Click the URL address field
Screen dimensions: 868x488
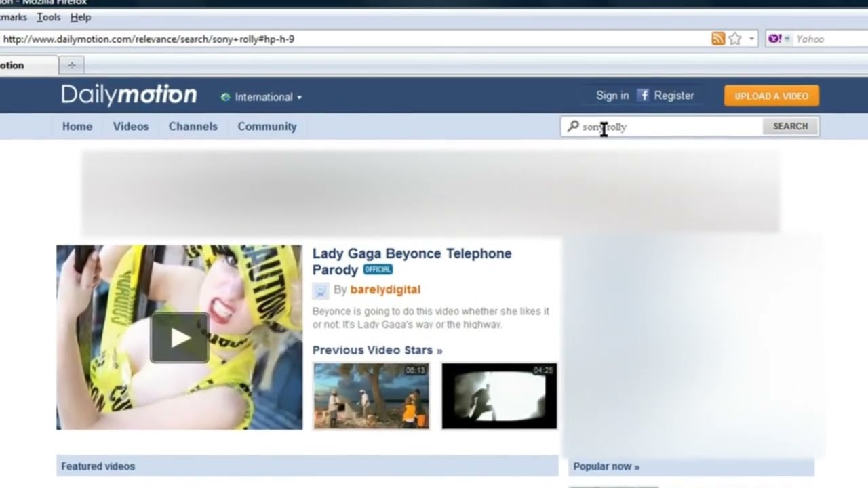coord(353,39)
